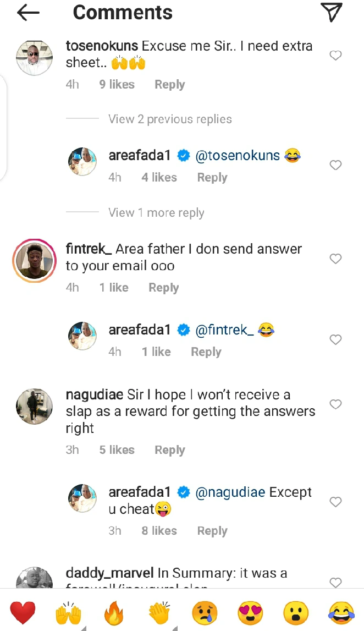The width and height of the screenshot is (364, 631).
Task: Reply to tosenokuns' comment
Action: click(169, 85)
